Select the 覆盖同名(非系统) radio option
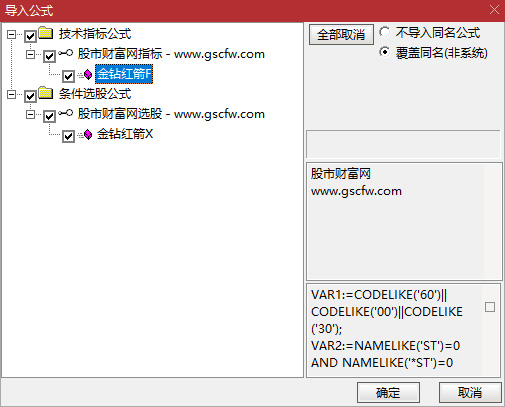505x407 pixels. (x=384, y=52)
